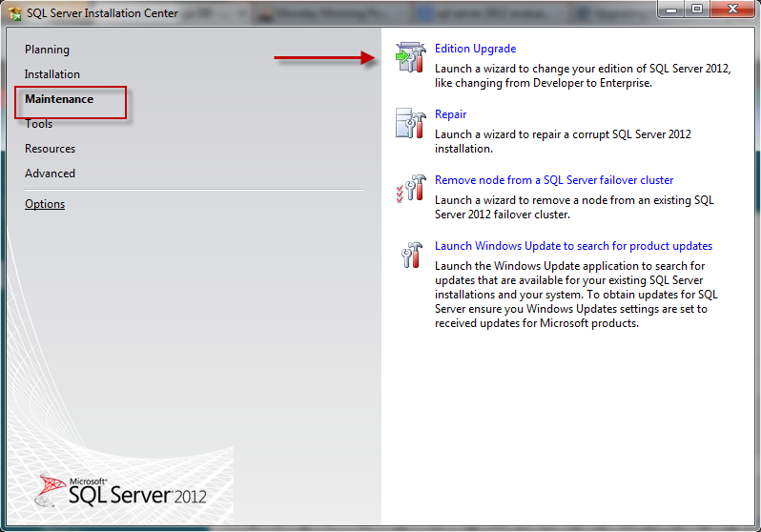Minimize the Installation Center window
761x532 pixels.
coord(671,10)
